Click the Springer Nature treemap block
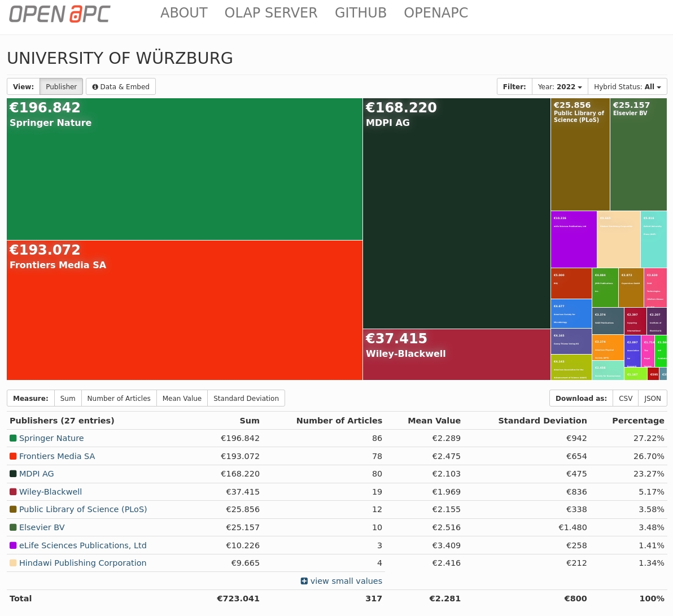The width and height of the screenshot is (673, 616). [185, 169]
